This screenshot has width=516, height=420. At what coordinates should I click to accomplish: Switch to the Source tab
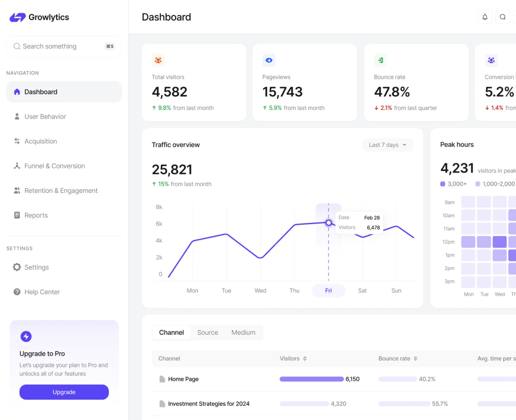click(208, 332)
